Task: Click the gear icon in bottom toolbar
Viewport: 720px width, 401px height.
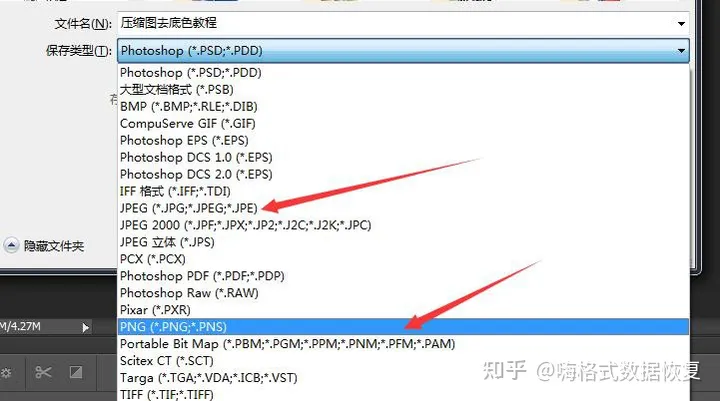Action: pyautogui.click(x=6, y=372)
